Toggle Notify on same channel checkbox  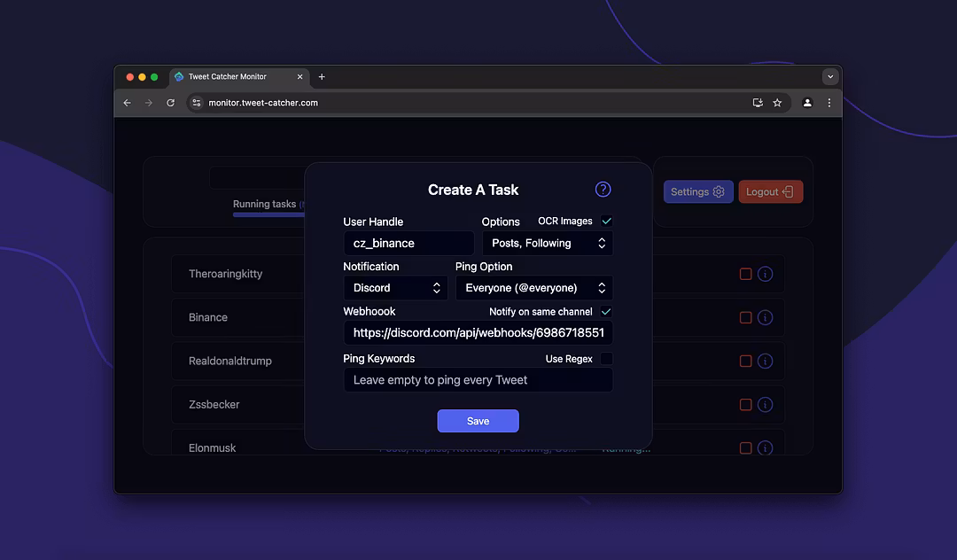point(606,311)
